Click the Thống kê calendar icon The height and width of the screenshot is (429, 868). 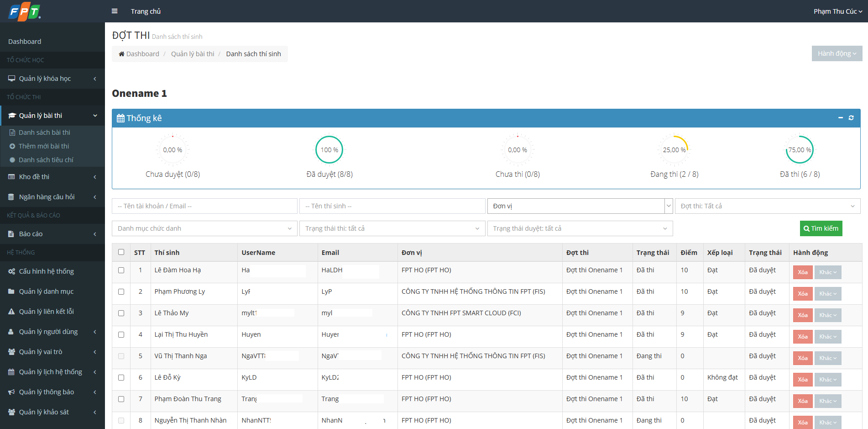pos(120,118)
